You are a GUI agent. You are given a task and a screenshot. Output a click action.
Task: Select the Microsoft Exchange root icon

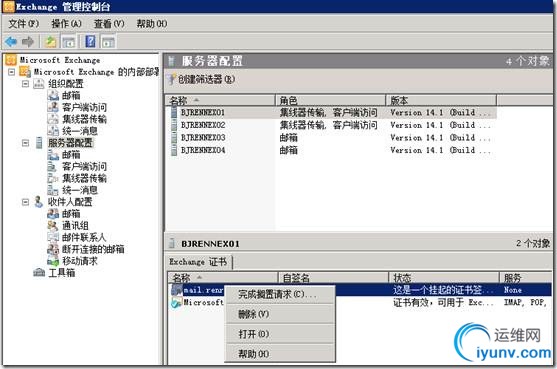coord(11,60)
